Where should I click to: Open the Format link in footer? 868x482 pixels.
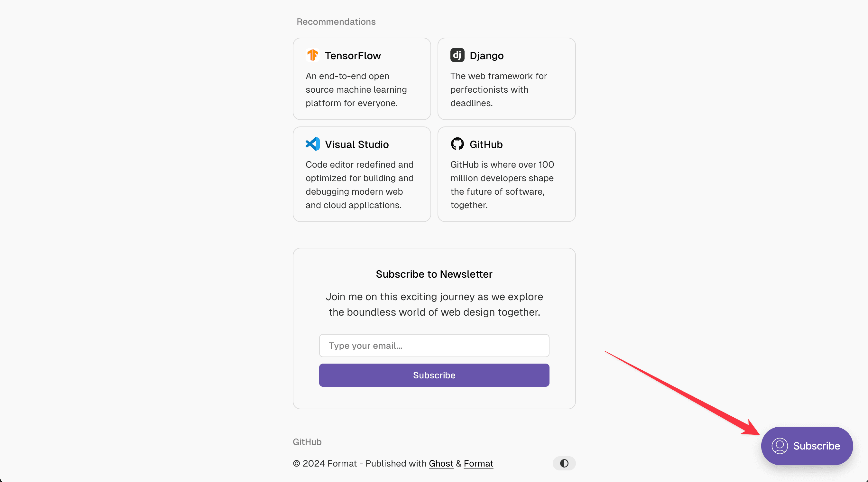(478, 463)
